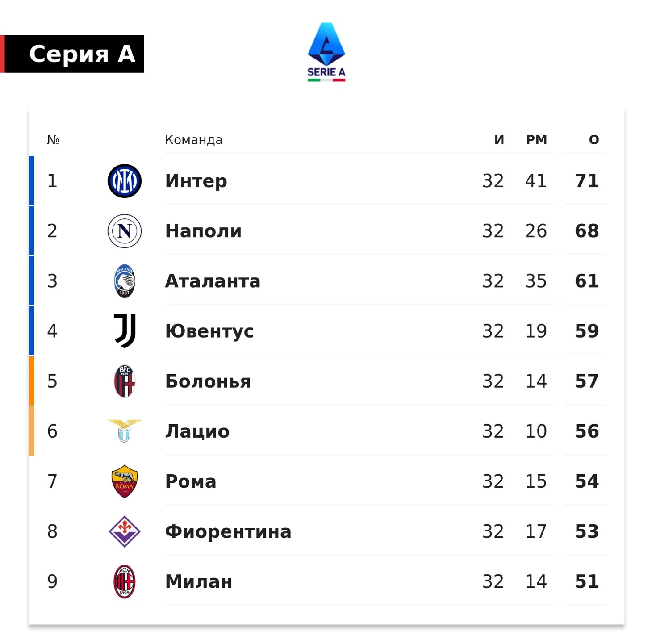Screen dimensions: 652x644
Task: Click the Napoli club crest
Action: (125, 231)
